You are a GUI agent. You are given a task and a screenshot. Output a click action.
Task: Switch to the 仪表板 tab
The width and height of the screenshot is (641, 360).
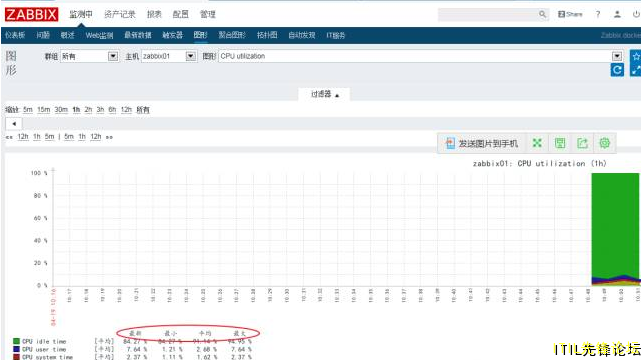point(15,35)
